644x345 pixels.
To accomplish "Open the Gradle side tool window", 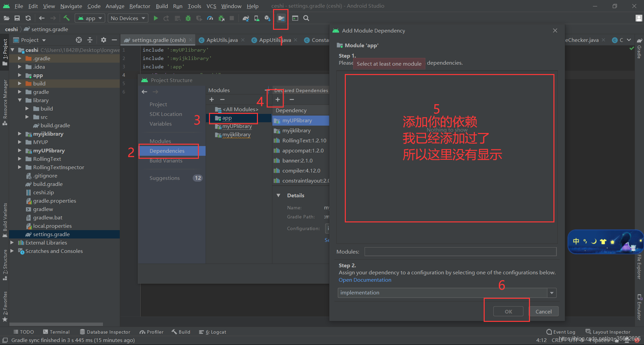I will 639,49.
